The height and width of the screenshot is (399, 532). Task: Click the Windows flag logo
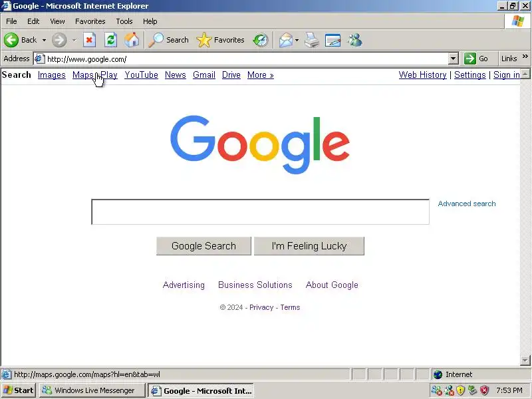click(x=518, y=21)
